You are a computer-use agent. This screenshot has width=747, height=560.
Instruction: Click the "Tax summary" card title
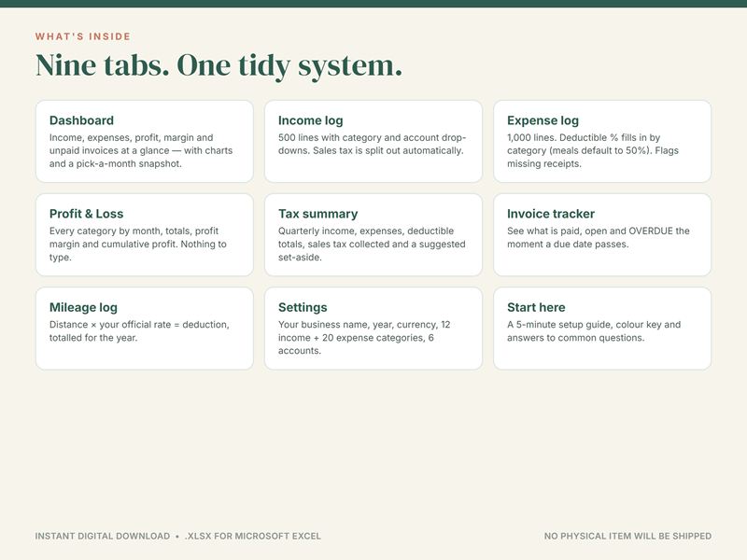pos(317,214)
